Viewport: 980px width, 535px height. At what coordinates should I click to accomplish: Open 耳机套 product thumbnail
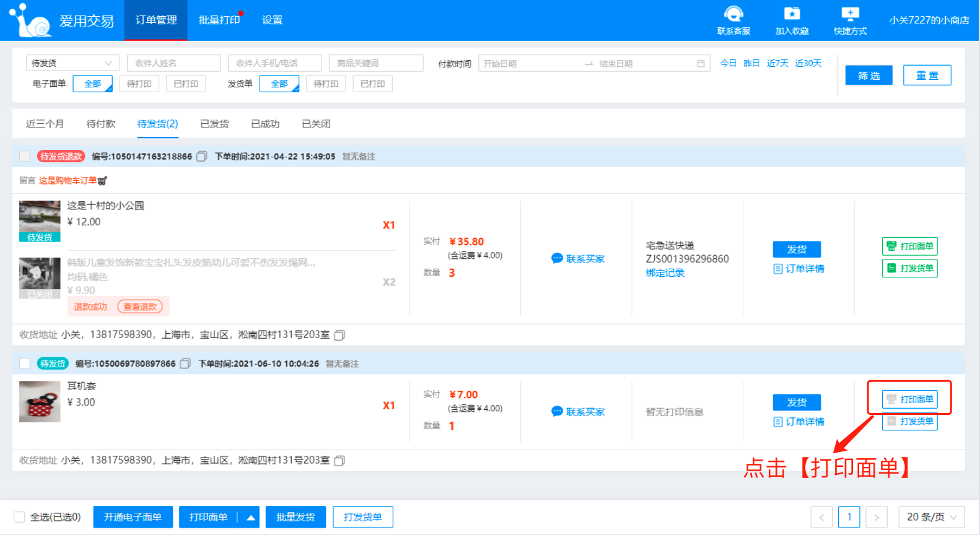coord(40,402)
